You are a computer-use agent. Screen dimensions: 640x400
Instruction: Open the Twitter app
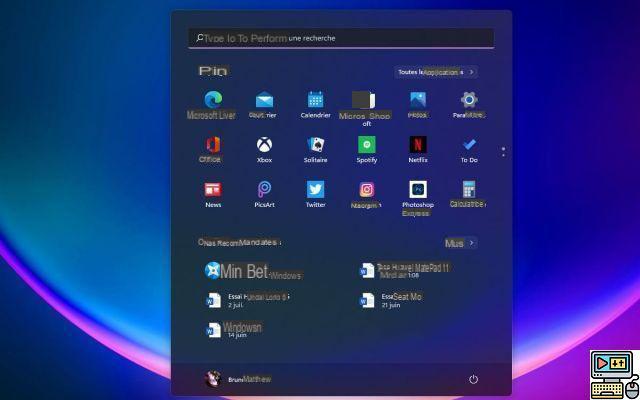pyautogui.click(x=316, y=189)
